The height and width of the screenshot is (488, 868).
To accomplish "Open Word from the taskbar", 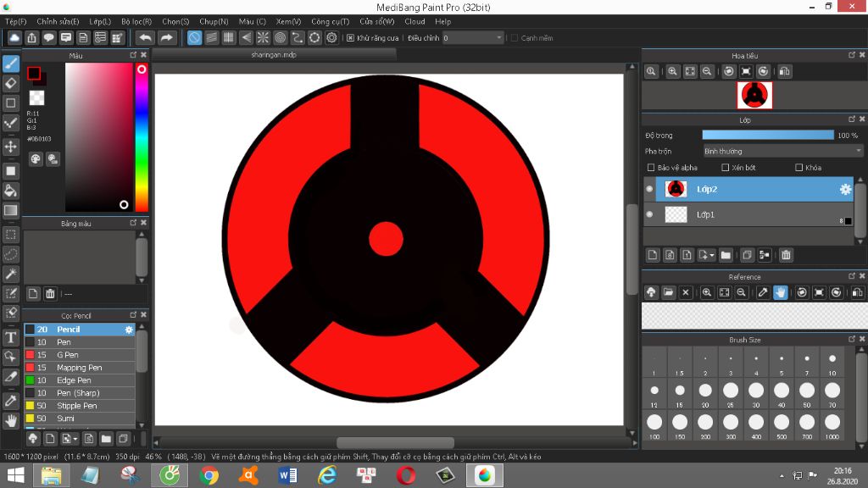I will point(288,475).
